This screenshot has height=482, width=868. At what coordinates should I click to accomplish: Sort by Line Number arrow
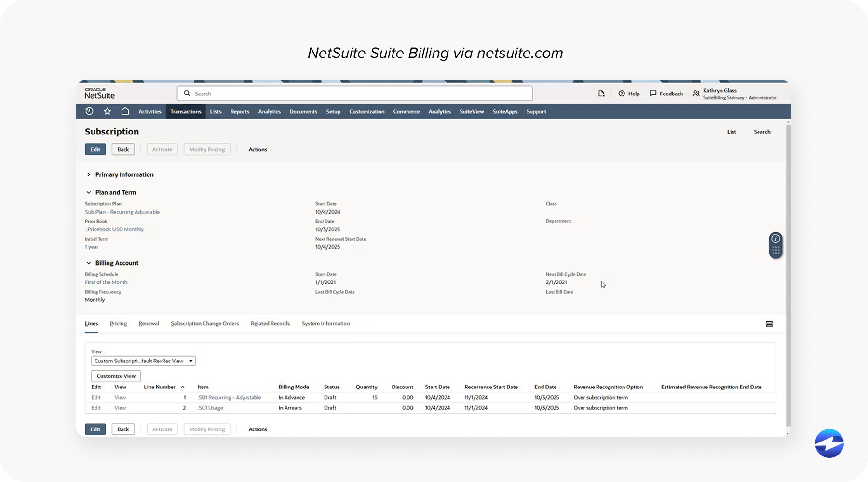click(183, 387)
